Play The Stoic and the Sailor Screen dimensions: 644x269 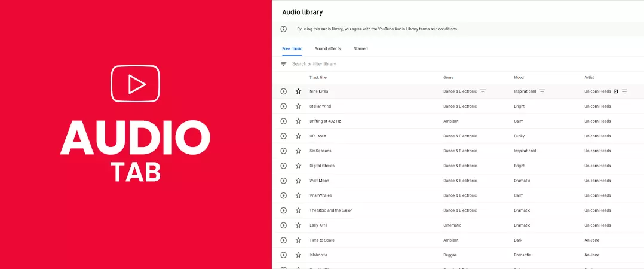(283, 210)
